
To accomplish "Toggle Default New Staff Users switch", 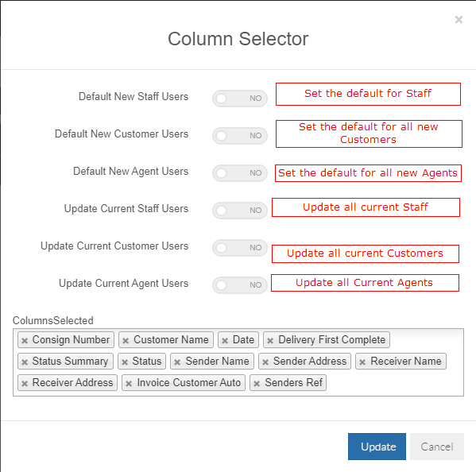I will click(240, 99).
